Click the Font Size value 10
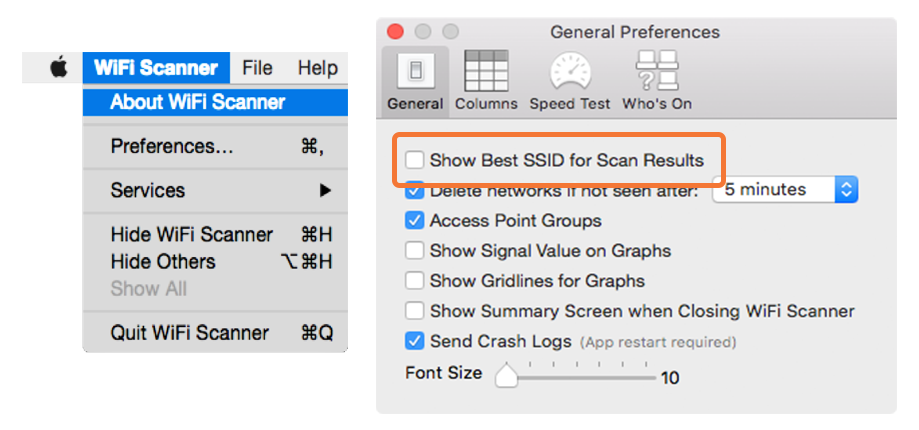The height and width of the screenshot is (430, 919). (x=670, y=378)
